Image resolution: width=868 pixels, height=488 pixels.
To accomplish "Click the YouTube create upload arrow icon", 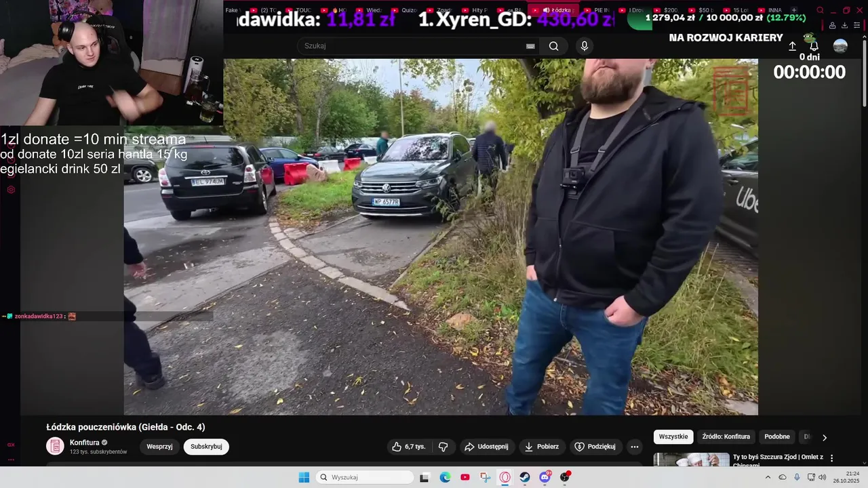I will click(792, 46).
